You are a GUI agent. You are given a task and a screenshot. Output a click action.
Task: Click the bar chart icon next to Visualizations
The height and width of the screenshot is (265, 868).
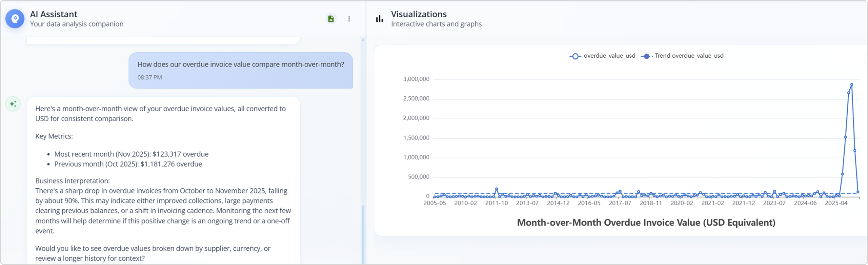pyautogui.click(x=379, y=19)
